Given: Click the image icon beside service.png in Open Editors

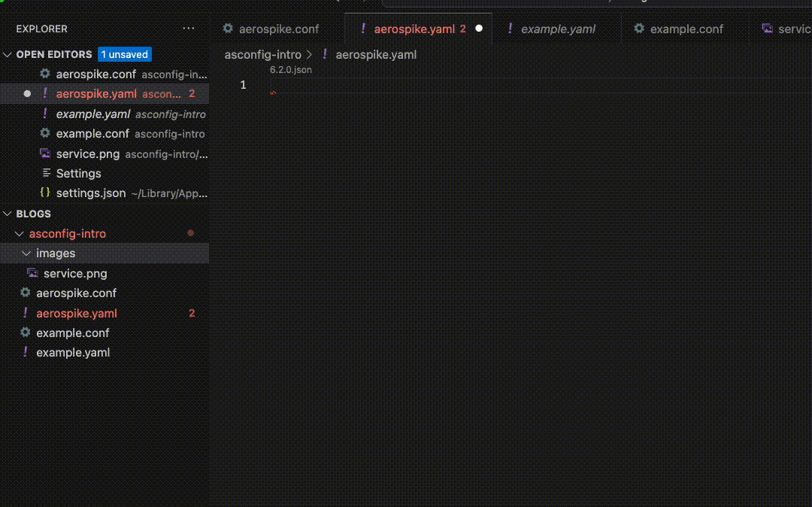Looking at the screenshot, I should [44, 153].
